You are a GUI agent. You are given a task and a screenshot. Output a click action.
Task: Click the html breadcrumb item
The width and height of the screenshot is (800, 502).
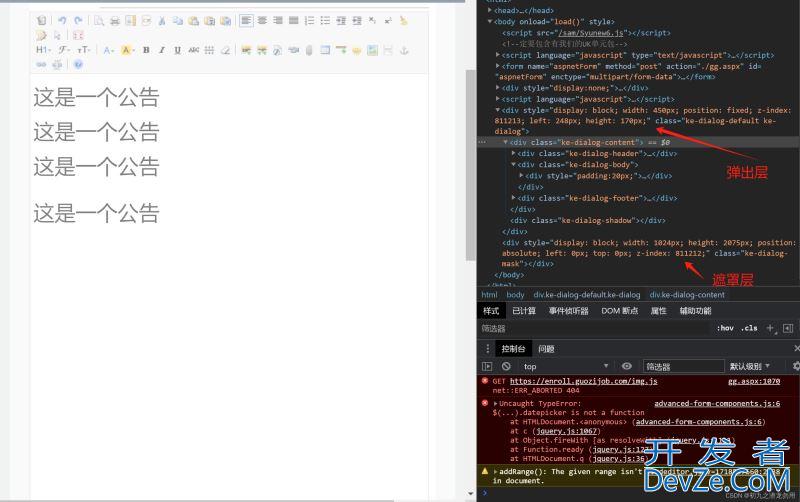pos(489,295)
